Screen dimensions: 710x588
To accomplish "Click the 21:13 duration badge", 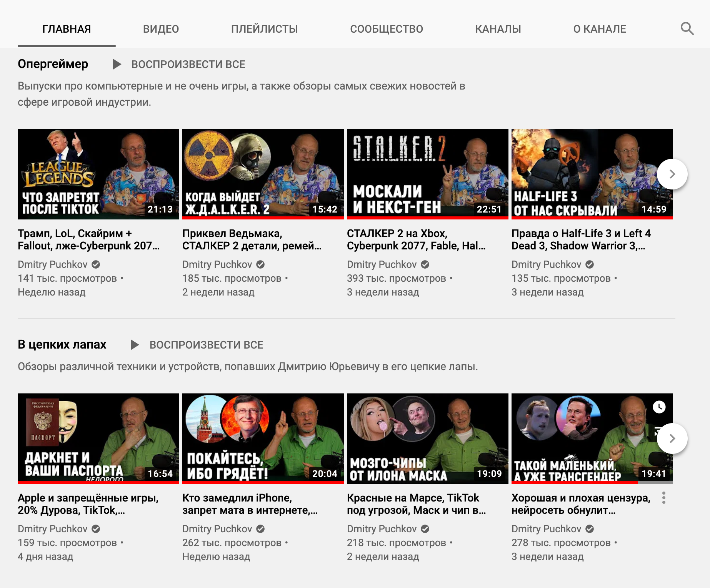I will point(160,209).
